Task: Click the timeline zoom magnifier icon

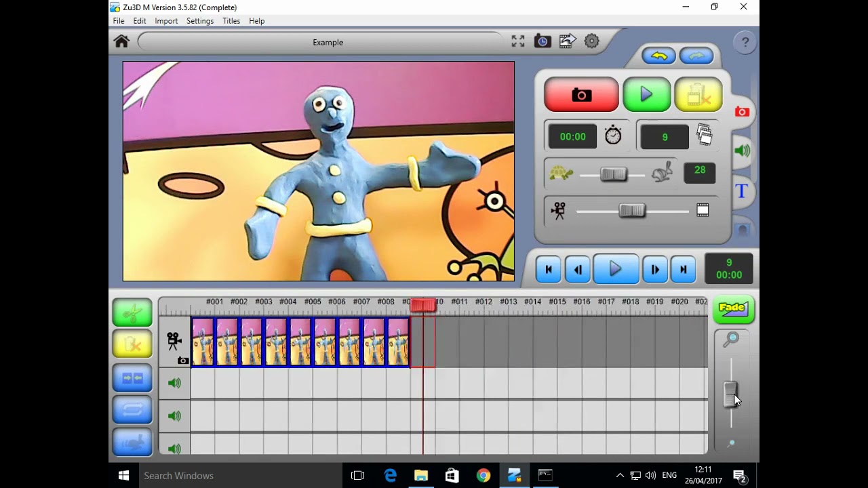Action: [731, 339]
